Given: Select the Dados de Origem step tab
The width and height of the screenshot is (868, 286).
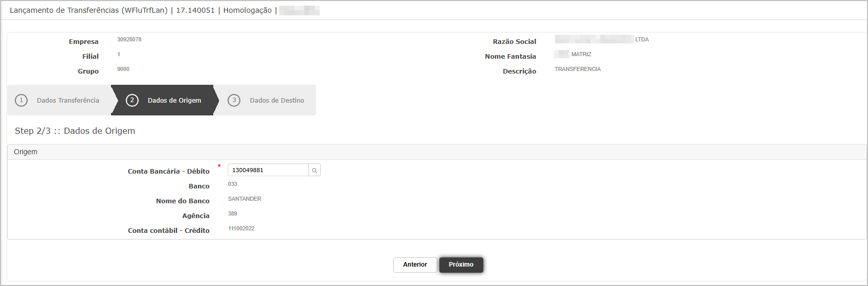Looking at the screenshot, I should (165, 100).
